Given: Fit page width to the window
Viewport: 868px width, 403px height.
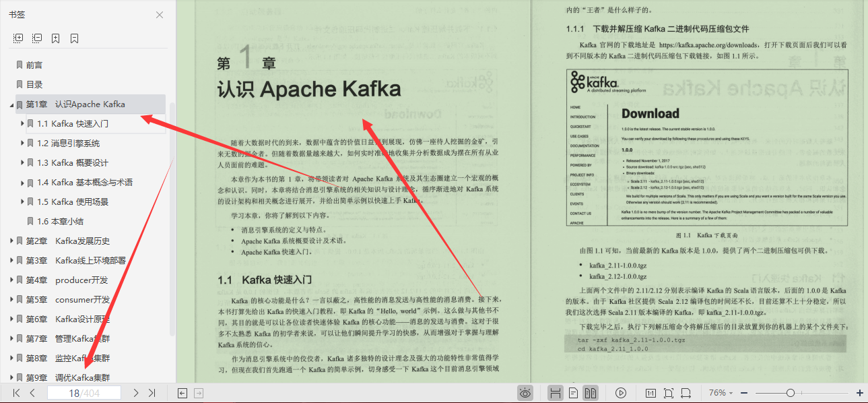Looking at the screenshot, I should point(686,393).
